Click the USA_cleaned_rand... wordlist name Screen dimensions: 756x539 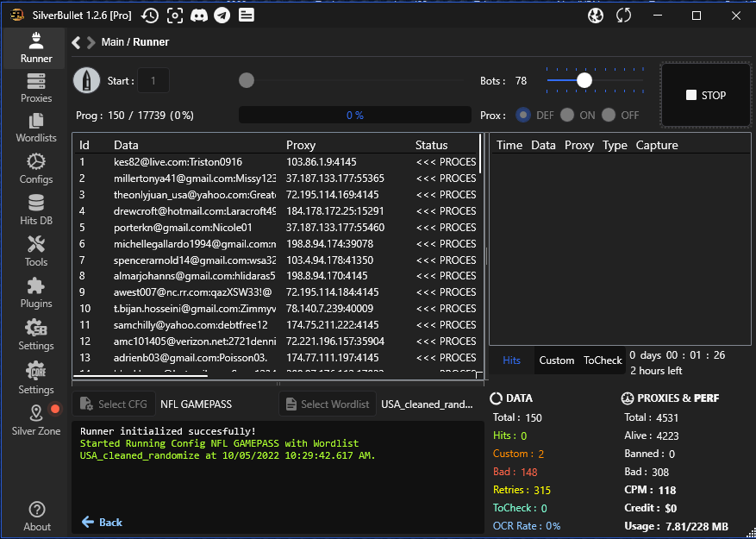point(428,404)
